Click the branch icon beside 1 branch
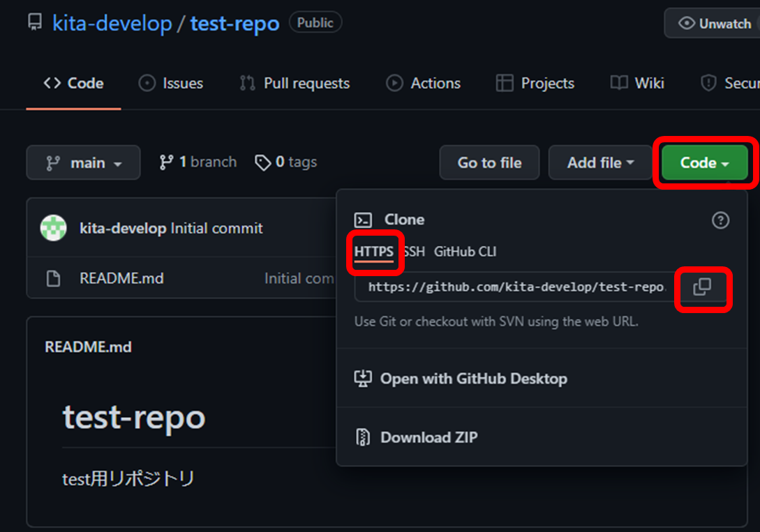This screenshot has width=760, height=532. [167, 162]
